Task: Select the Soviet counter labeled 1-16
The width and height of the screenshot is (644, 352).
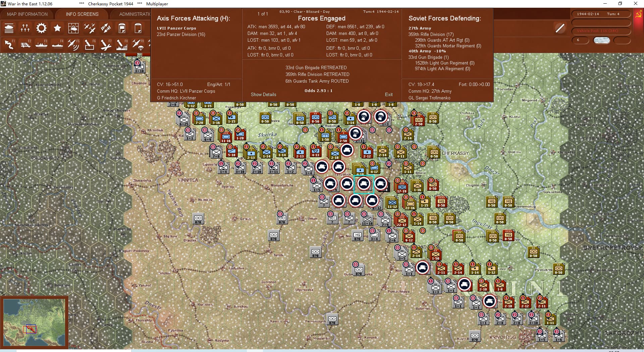Action: (x=417, y=186)
